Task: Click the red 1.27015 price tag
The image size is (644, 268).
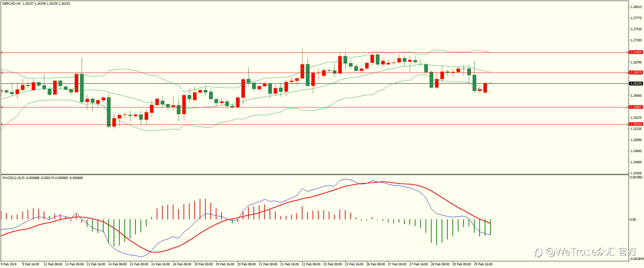Action: pos(636,52)
